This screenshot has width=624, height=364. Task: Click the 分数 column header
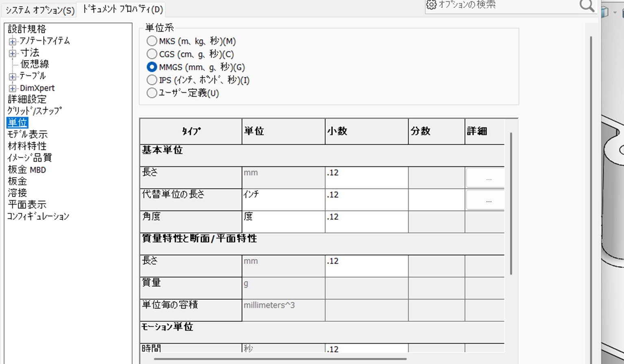436,131
